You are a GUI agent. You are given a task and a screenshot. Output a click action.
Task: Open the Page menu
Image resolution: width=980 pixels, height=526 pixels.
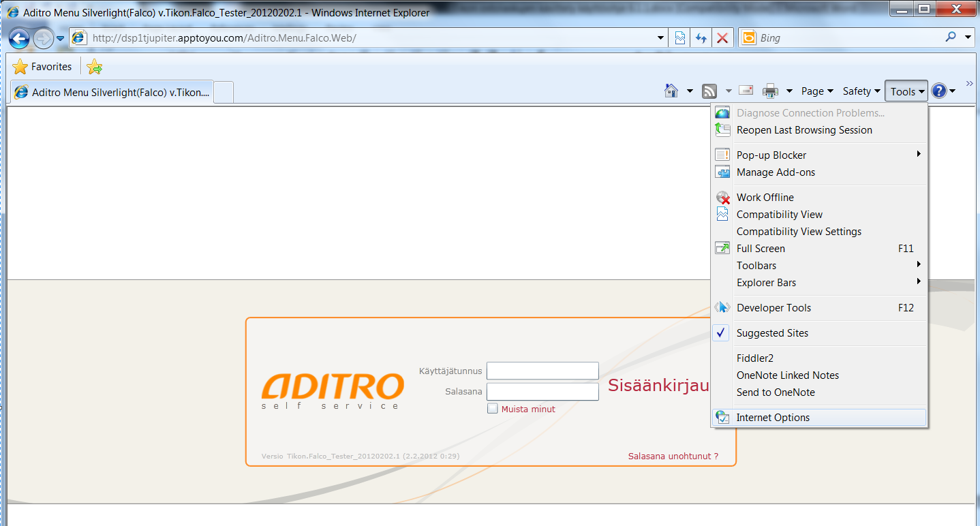[817, 91]
